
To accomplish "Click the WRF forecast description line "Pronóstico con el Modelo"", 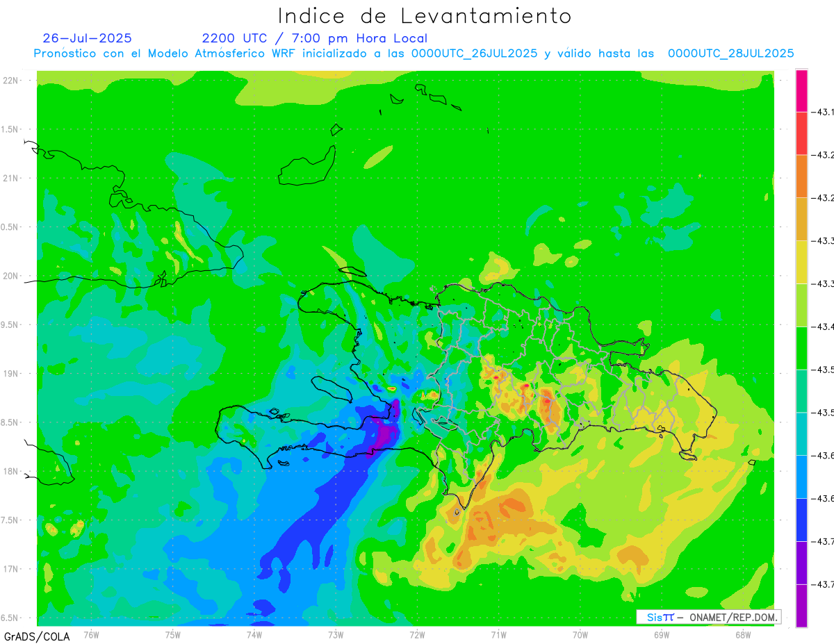I will point(414,53).
